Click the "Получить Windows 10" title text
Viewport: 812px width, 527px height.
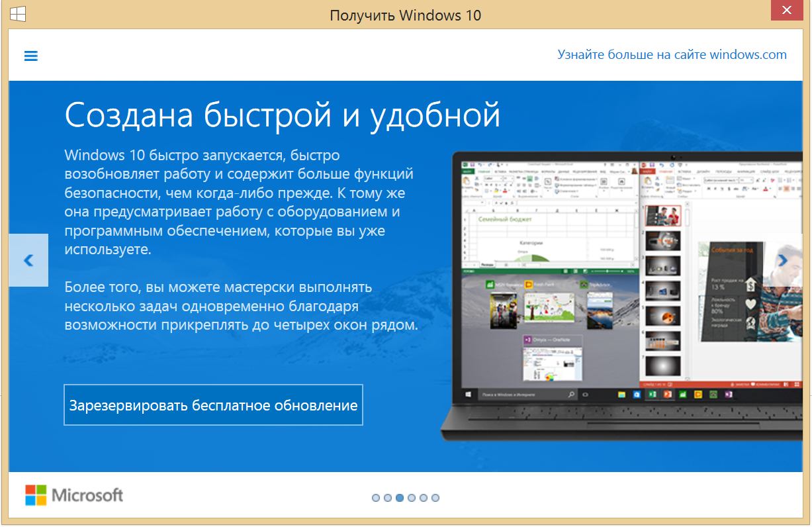[x=406, y=15]
